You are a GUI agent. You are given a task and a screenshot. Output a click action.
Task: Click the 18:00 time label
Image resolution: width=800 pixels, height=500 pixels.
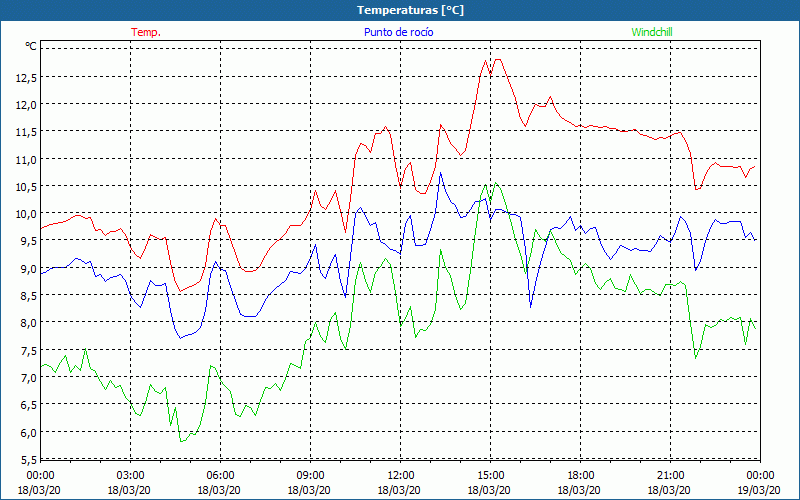coord(581,476)
